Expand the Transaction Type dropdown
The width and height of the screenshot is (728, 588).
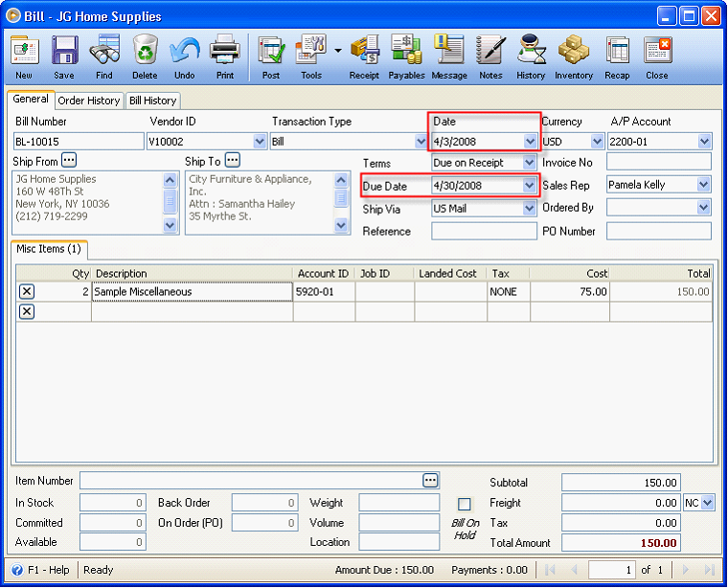421,141
